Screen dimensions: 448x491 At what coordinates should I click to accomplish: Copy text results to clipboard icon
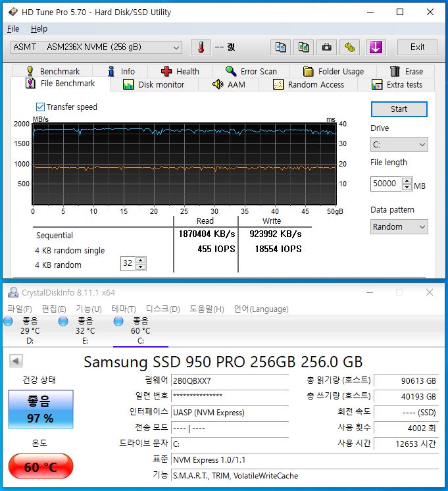(x=280, y=47)
